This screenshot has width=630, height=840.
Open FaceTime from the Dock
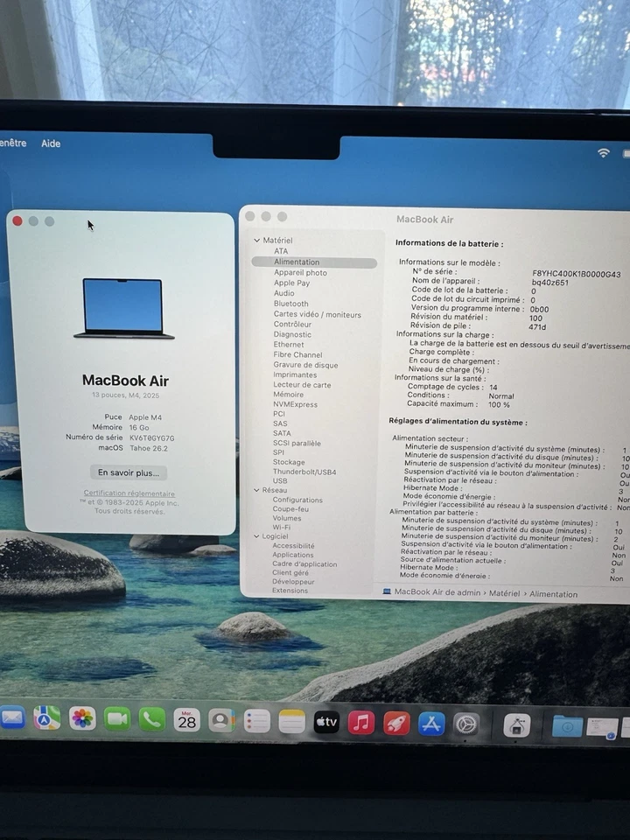click(116, 719)
